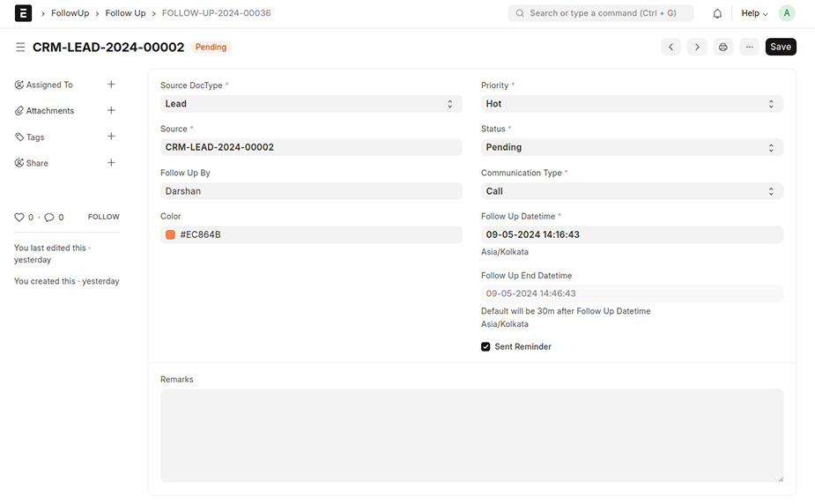
Task: Click inside the Remarks text area
Action: (471, 435)
